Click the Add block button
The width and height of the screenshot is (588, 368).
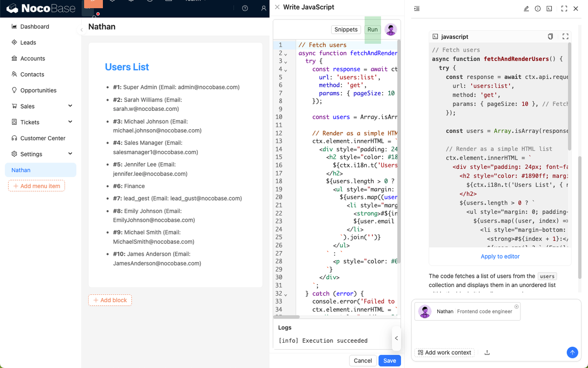coord(110,300)
